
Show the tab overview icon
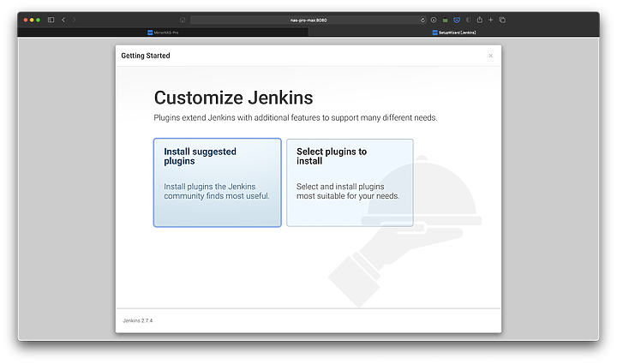click(x=502, y=20)
